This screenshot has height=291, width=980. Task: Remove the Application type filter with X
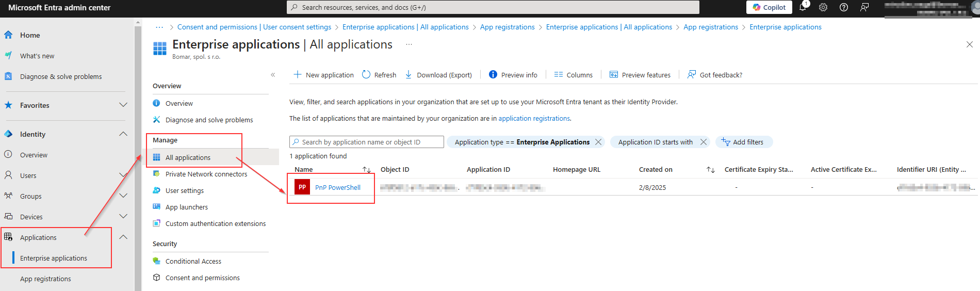[598, 142]
